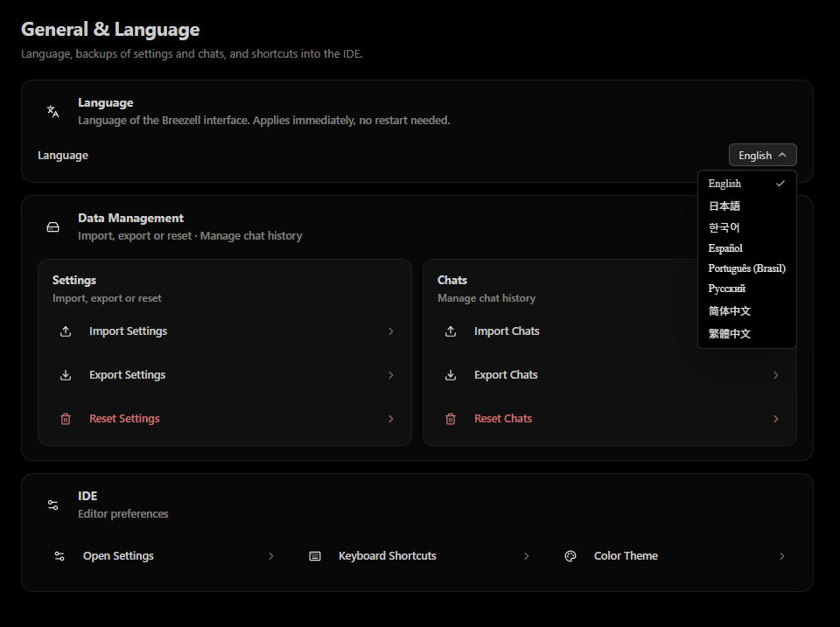Click the checkmark next to English option
The height and width of the screenshot is (627, 840).
pos(780,183)
